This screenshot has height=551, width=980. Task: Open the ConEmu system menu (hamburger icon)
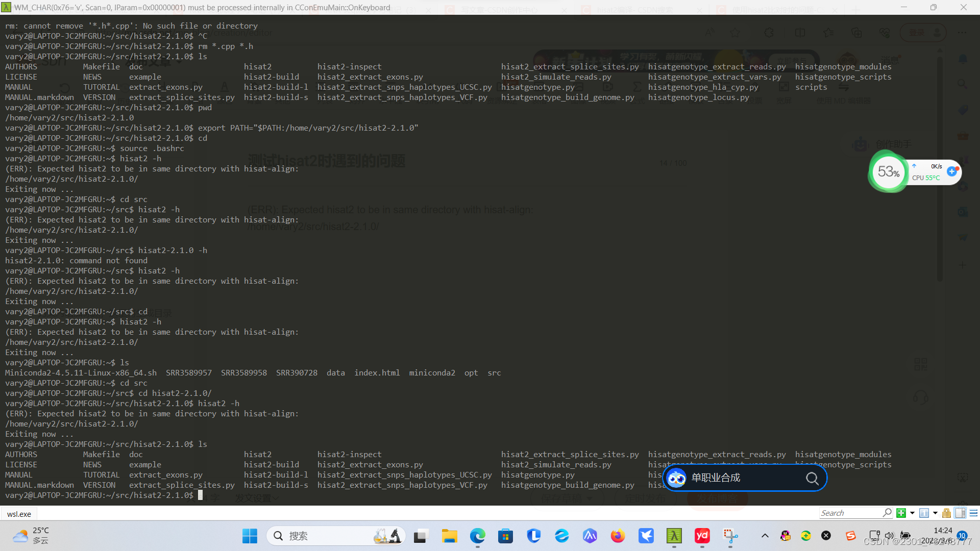click(973, 513)
